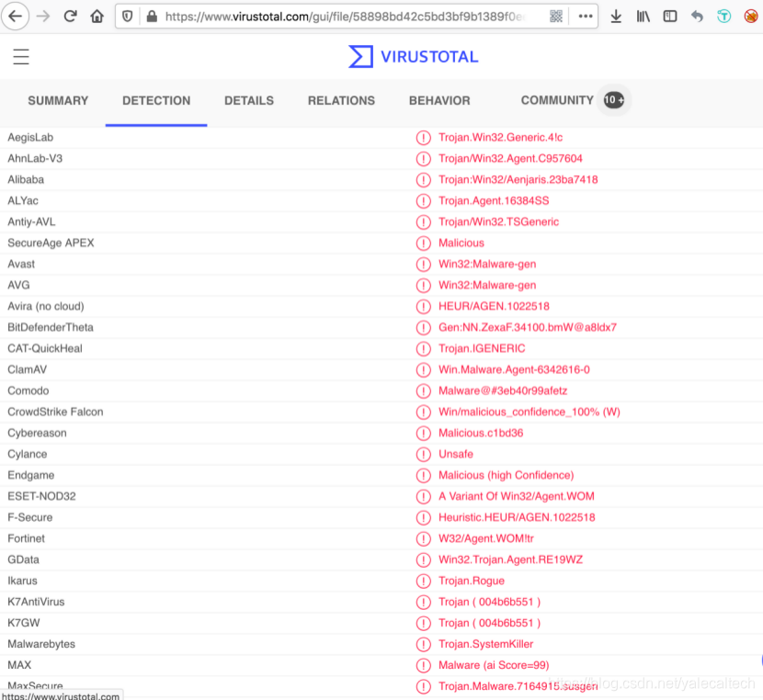
Task: Select the A Variant Of Win32/Agent.WOM result
Action: click(517, 496)
